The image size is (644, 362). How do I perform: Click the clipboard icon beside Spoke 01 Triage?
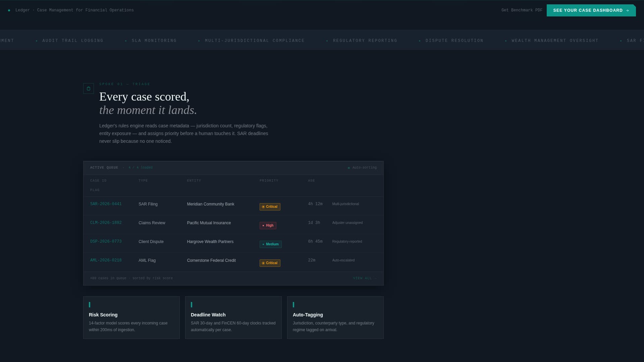click(x=89, y=88)
